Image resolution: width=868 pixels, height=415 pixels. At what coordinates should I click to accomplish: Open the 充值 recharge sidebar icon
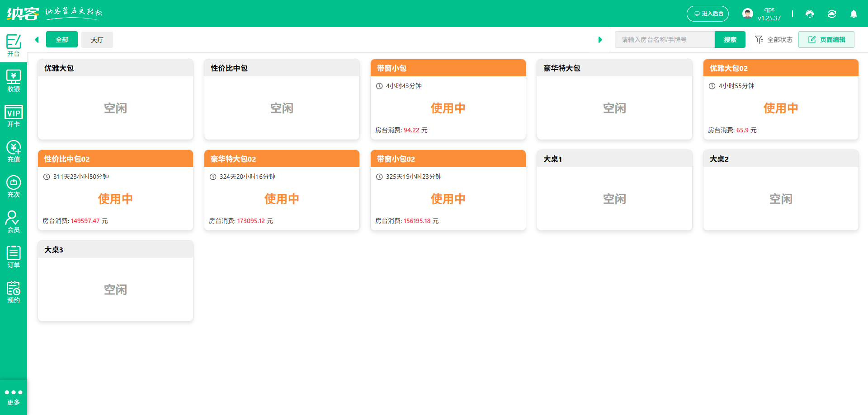point(14,151)
